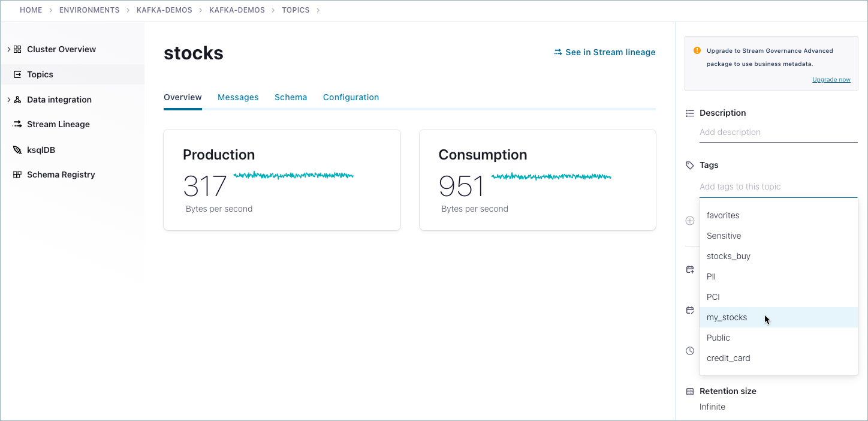The width and height of the screenshot is (868, 421).
Task: Click the Add description field
Action: [778, 132]
